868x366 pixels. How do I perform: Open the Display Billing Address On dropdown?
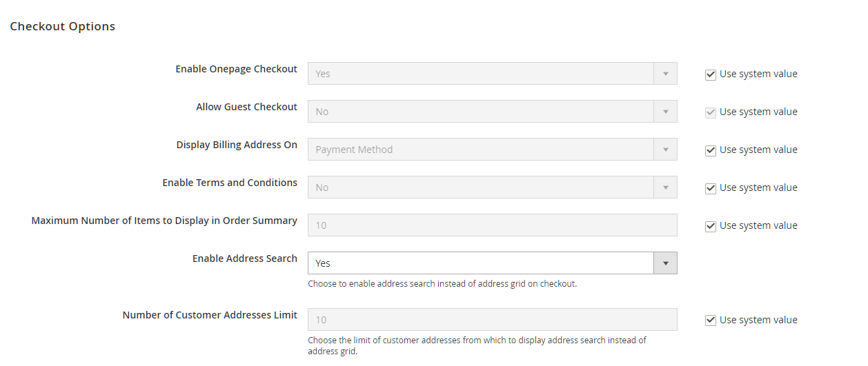(480, 150)
